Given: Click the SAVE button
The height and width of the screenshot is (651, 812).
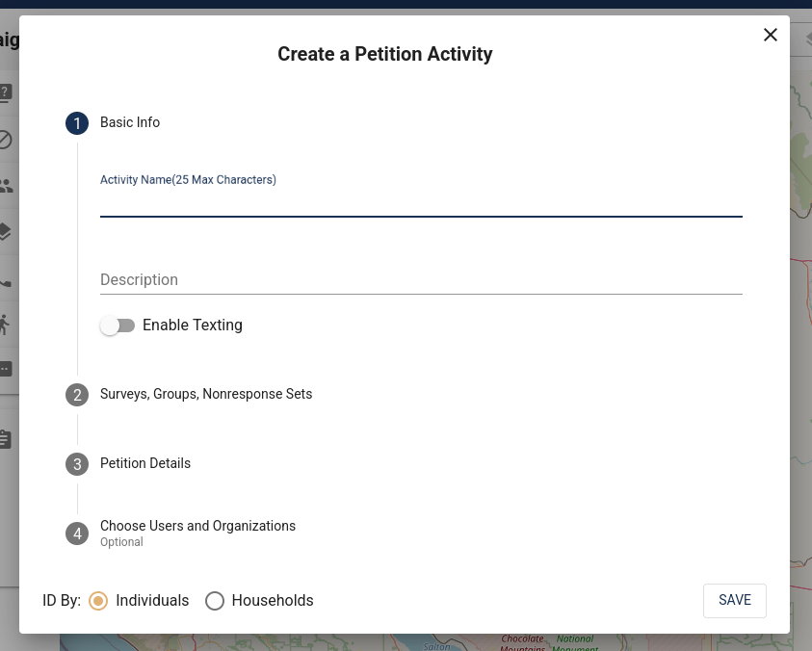Looking at the screenshot, I should 734,600.
